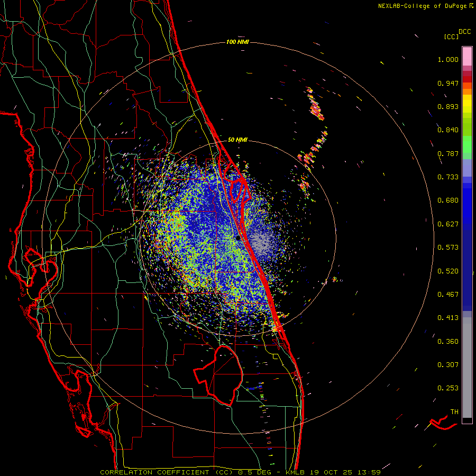Select the 0.893 scale value
The image size is (476, 476).
point(448,106)
